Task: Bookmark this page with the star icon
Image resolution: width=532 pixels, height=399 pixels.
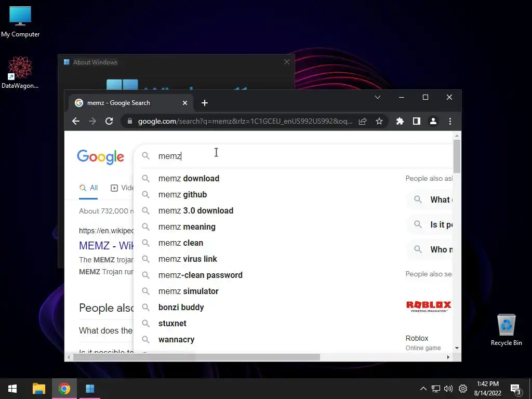Action: coord(379,121)
